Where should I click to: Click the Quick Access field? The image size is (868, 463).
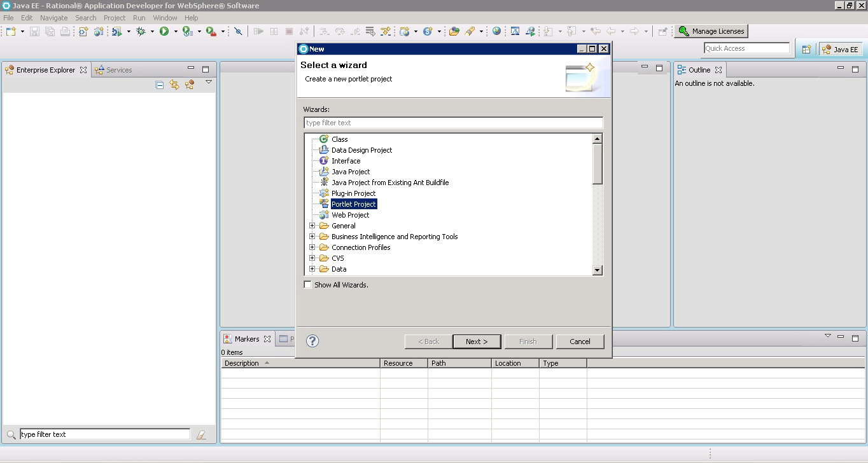(746, 48)
